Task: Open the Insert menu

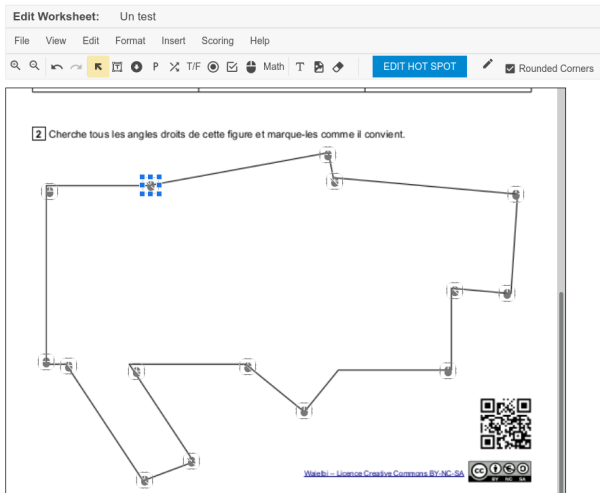Action: point(173,41)
